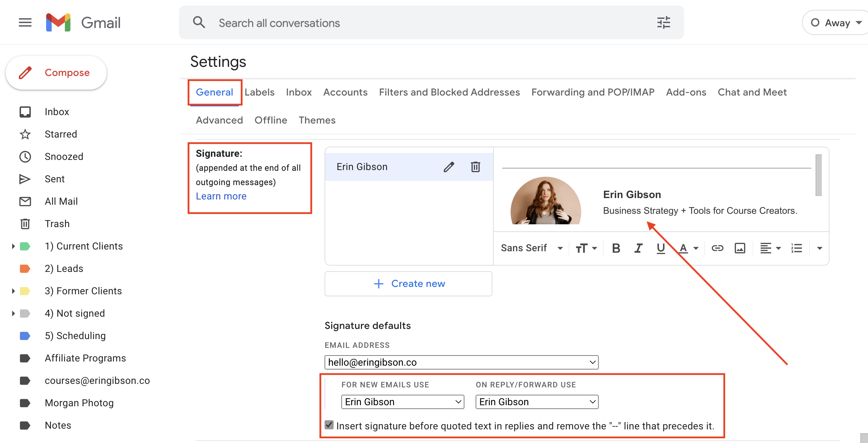Click the search all conversations field
The image size is (868, 443).
pyautogui.click(x=431, y=23)
